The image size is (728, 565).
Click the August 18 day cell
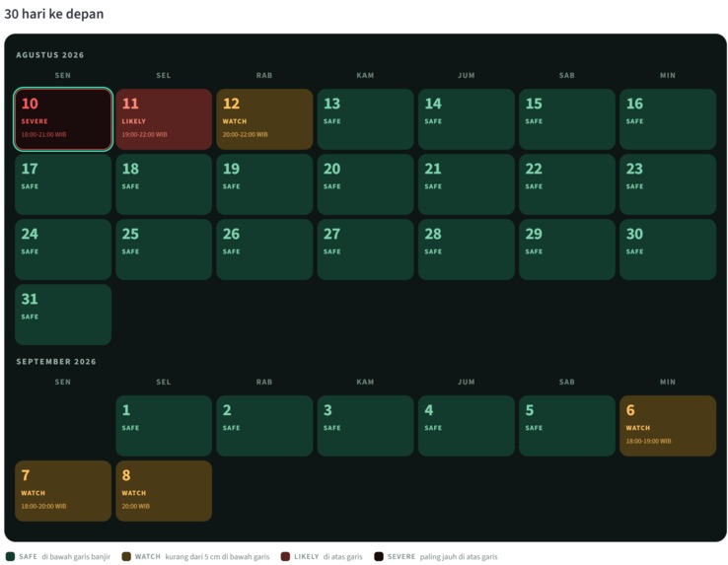[x=164, y=184]
